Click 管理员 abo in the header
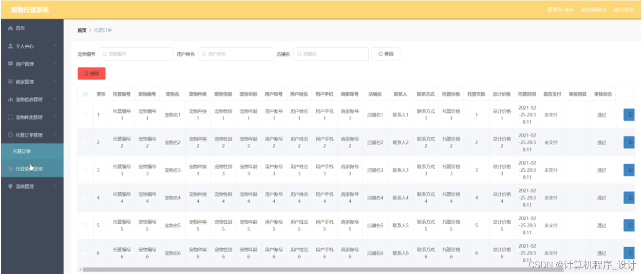This screenshot has width=644, height=274. [560, 10]
